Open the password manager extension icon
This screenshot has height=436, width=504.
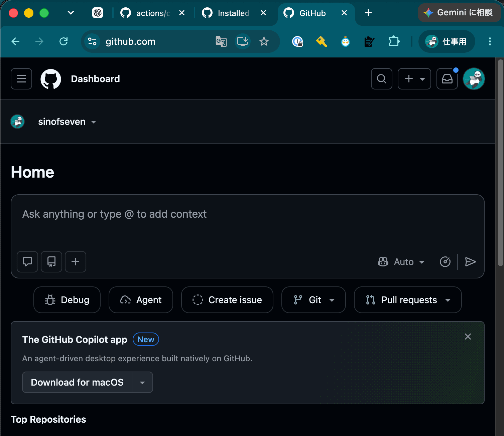pos(297,41)
